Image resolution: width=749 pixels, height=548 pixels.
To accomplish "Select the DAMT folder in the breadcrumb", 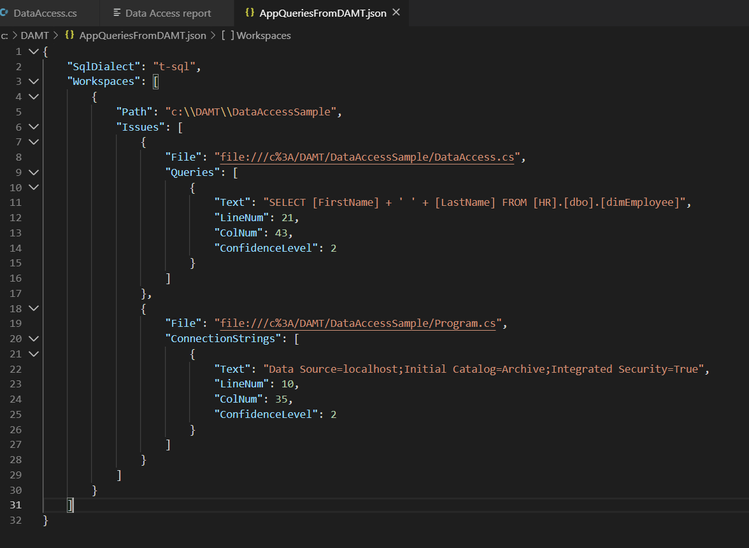I will (34, 35).
